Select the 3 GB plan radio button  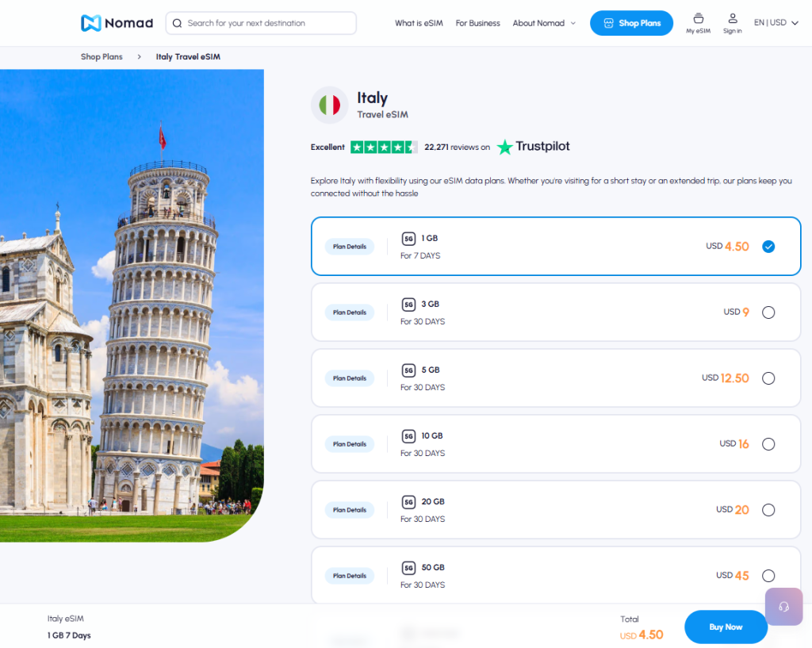768,312
